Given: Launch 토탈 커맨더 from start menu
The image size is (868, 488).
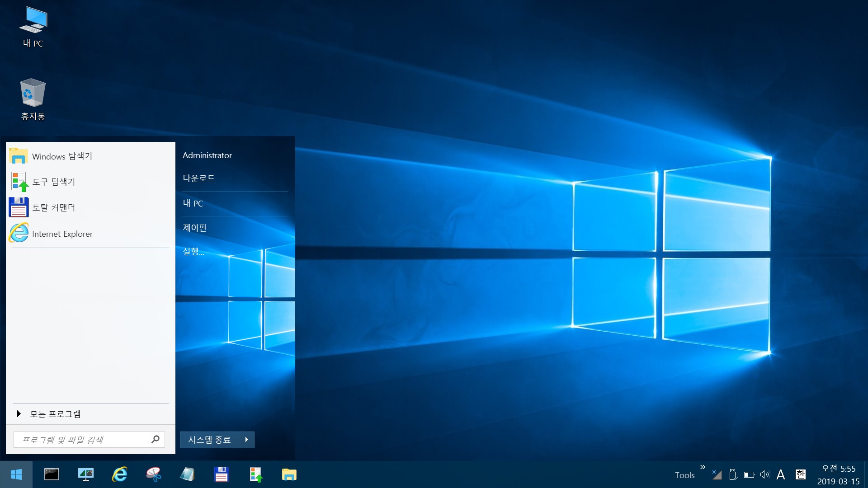Looking at the screenshot, I should (90, 207).
